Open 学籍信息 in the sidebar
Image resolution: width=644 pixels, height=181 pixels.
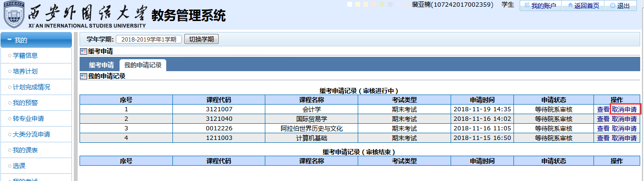(x=25, y=55)
